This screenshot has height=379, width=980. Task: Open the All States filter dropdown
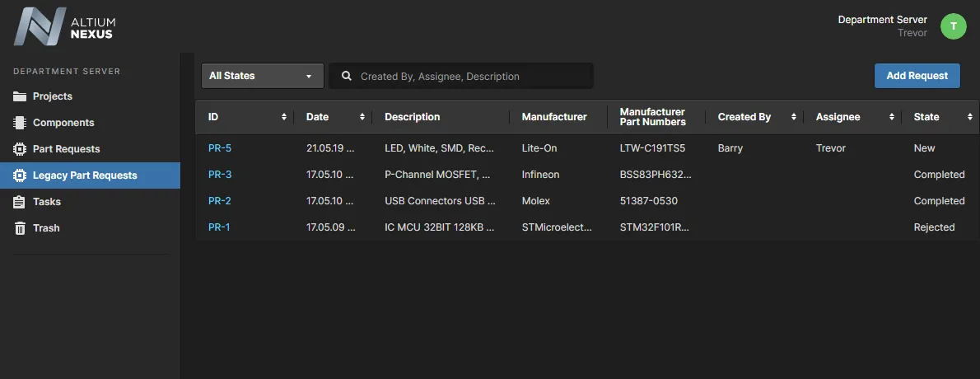pos(262,76)
